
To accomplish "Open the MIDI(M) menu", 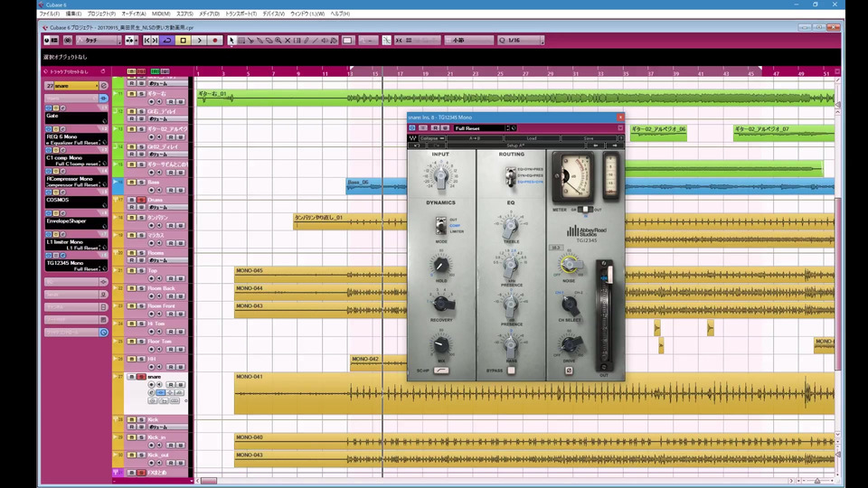I will pos(161,14).
